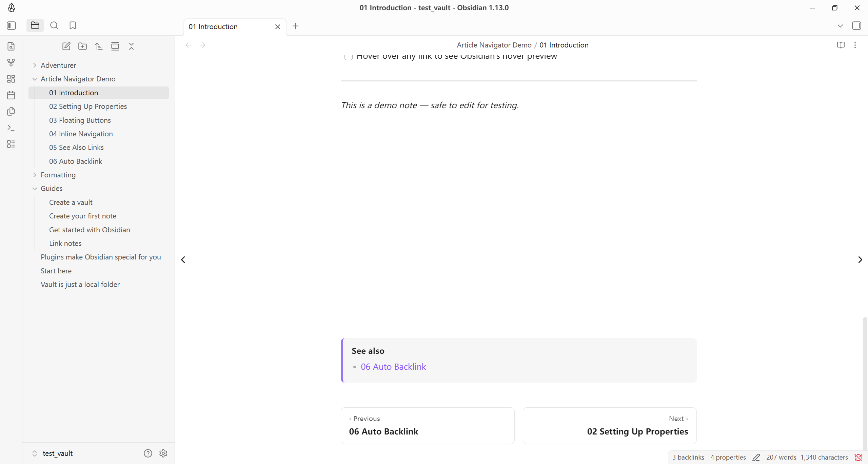Image resolution: width=868 pixels, height=464 pixels.
Task: Open Plugins make Obsidian special for you
Action: (99, 257)
